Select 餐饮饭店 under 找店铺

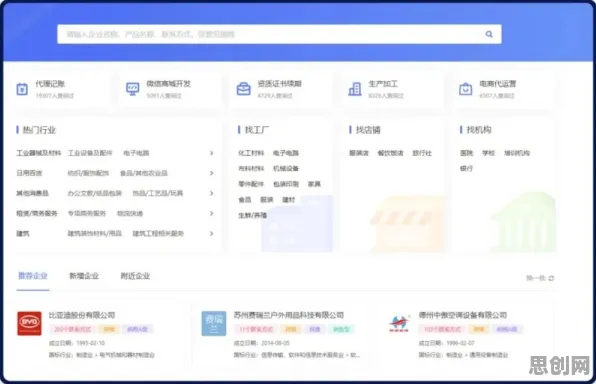390,153
